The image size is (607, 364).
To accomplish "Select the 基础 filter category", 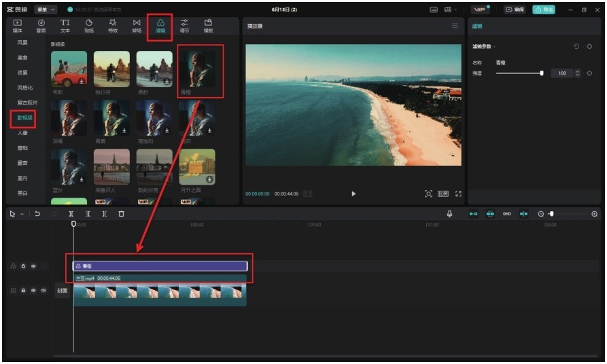I will 22,148.
